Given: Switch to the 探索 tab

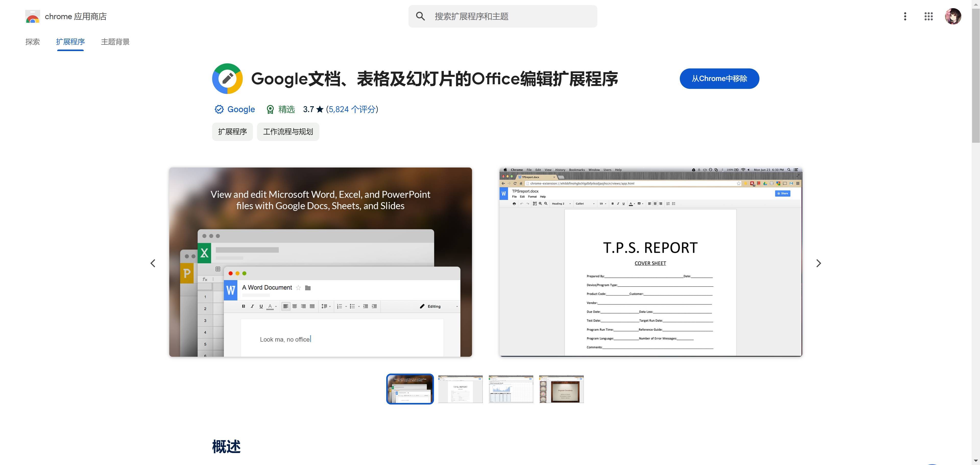Looking at the screenshot, I should click(x=32, y=42).
